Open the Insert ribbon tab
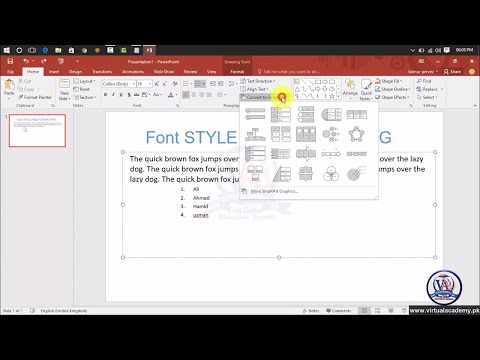The width and height of the screenshot is (480, 360). click(x=54, y=71)
